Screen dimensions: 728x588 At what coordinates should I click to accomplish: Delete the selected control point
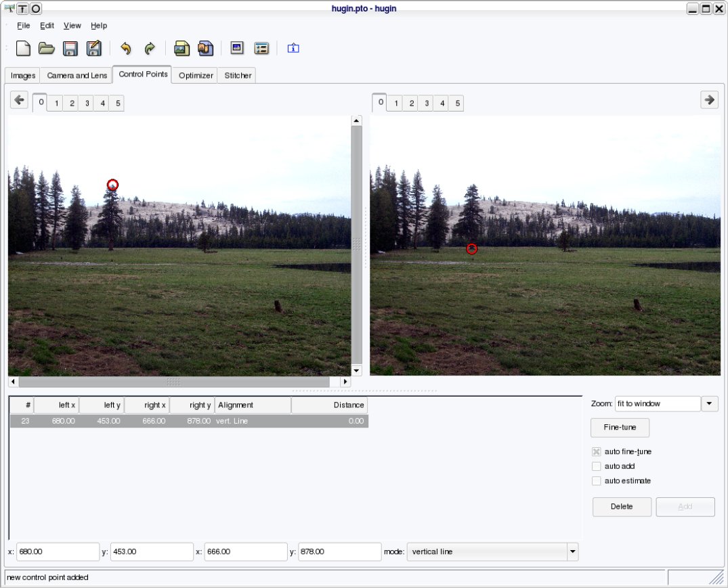(622, 506)
